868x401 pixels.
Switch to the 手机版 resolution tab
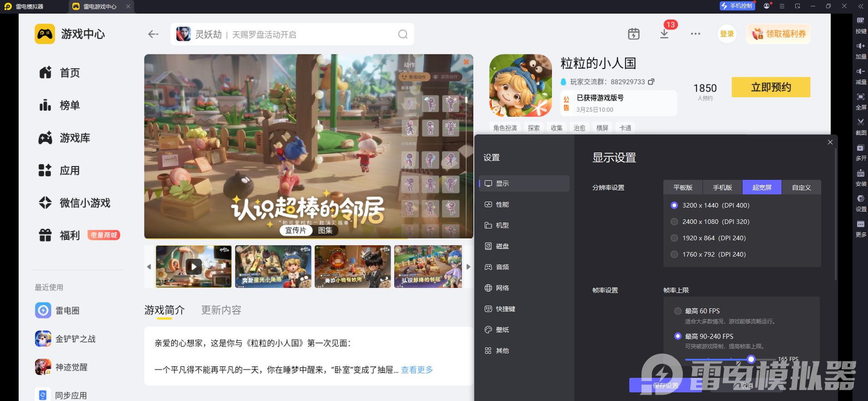(x=722, y=188)
